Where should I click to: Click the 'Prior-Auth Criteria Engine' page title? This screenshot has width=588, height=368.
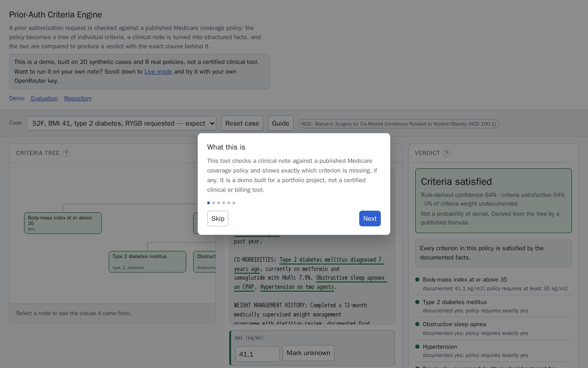[x=56, y=15]
